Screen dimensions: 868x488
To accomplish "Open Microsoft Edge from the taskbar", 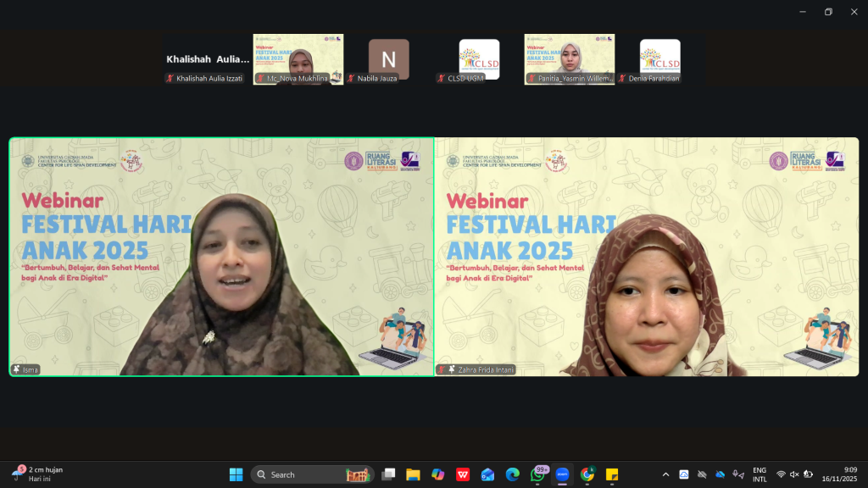I will tap(512, 474).
